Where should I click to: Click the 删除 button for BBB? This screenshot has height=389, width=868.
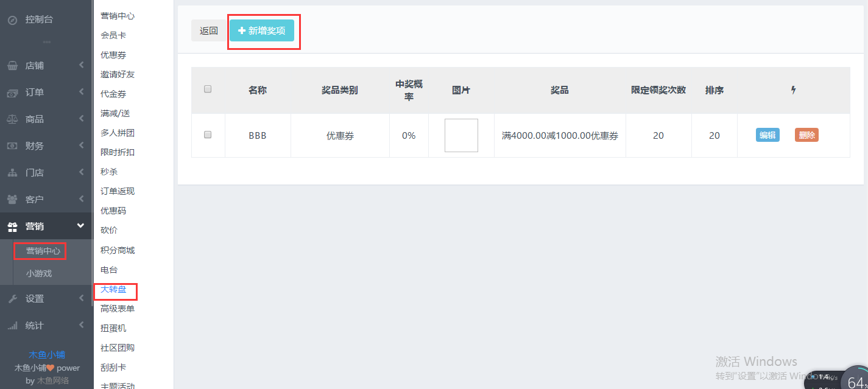(x=806, y=135)
